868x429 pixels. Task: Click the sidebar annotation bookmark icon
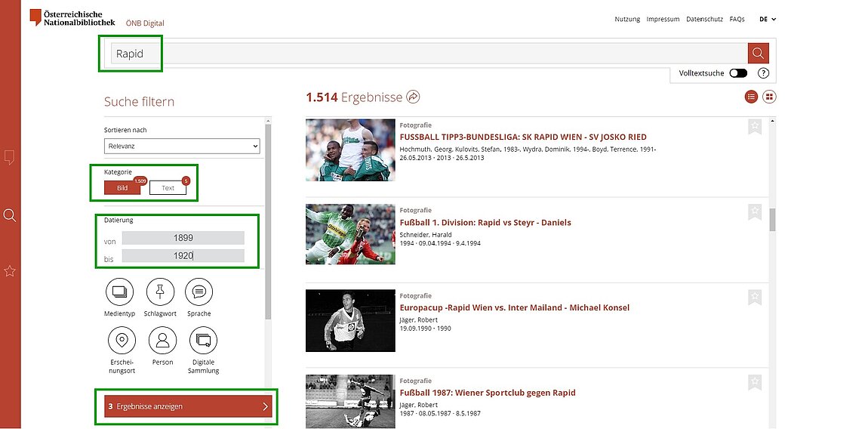tap(9, 158)
